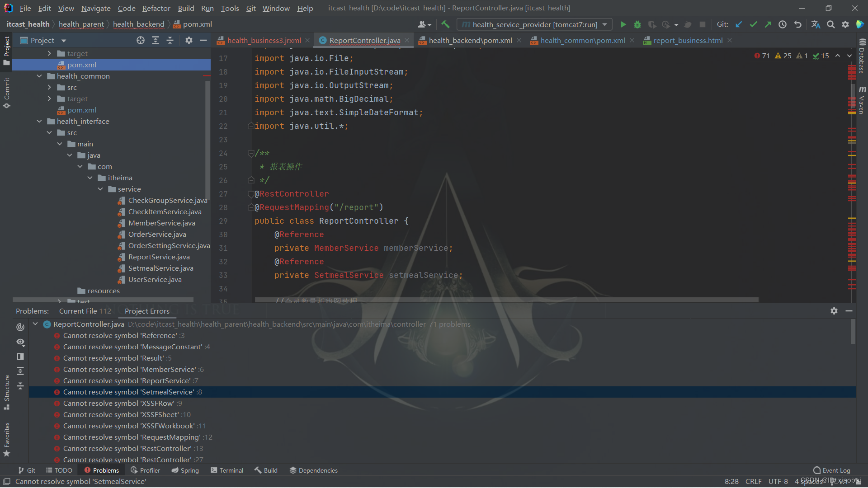Open the Project Errors tab

pyautogui.click(x=147, y=311)
